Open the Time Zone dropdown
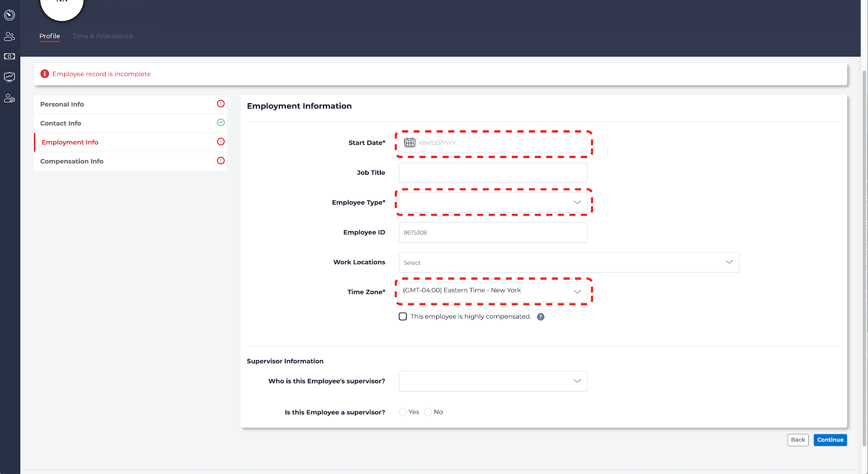Viewport: 868px width, 474px height. [x=493, y=292]
